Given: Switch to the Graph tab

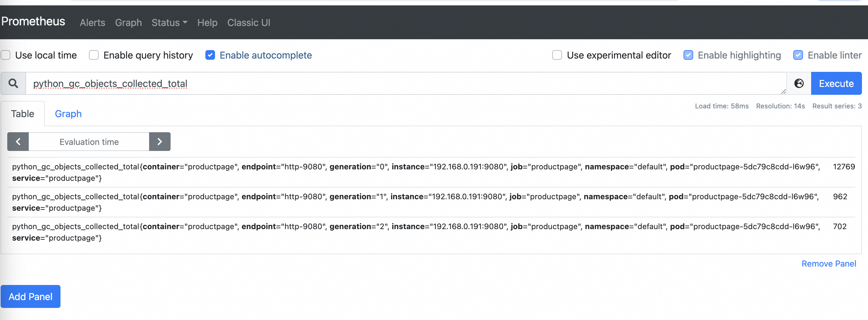Looking at the screenshot, I should coord(68,114).
